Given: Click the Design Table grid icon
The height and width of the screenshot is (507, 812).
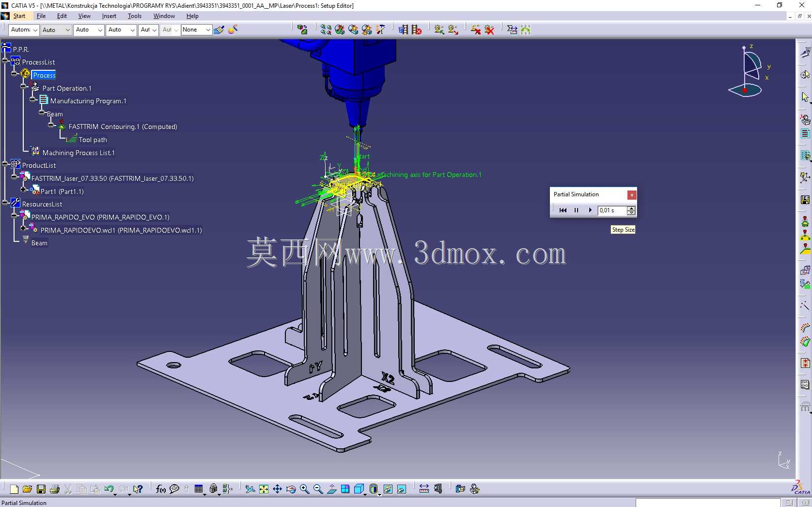Looking at the screenshot, I should click(x=199, y=489).
